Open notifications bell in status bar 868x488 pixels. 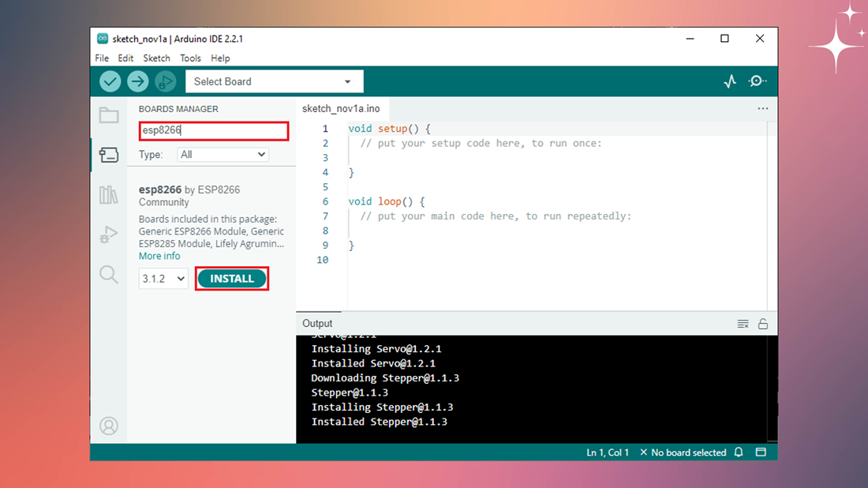click(739, 452)
